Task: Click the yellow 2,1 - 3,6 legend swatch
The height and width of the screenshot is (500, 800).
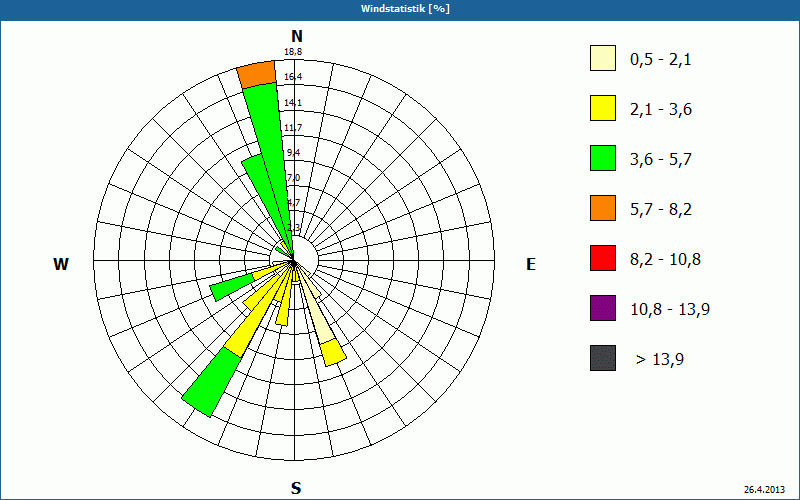Action: point(603,108)
